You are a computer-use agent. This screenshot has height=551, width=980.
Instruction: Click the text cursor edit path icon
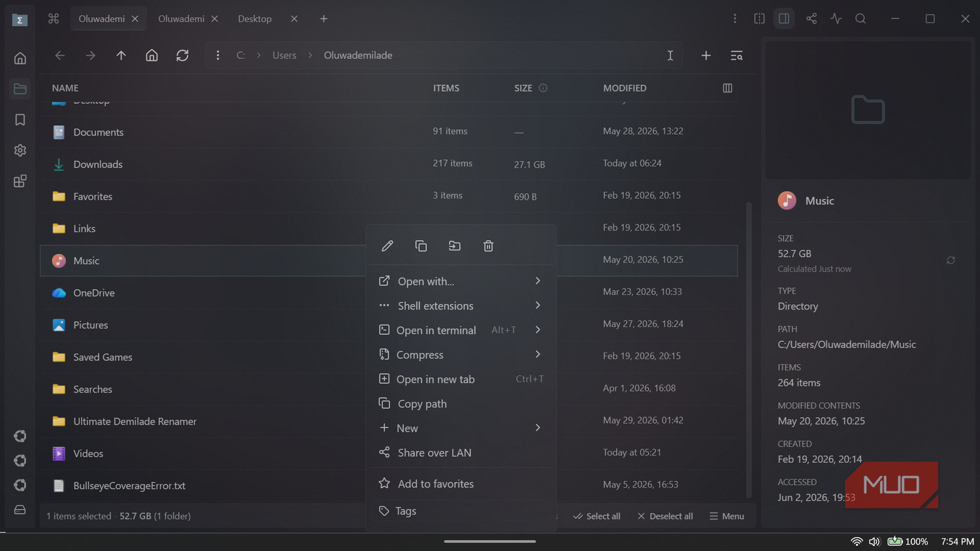[670, 55]
